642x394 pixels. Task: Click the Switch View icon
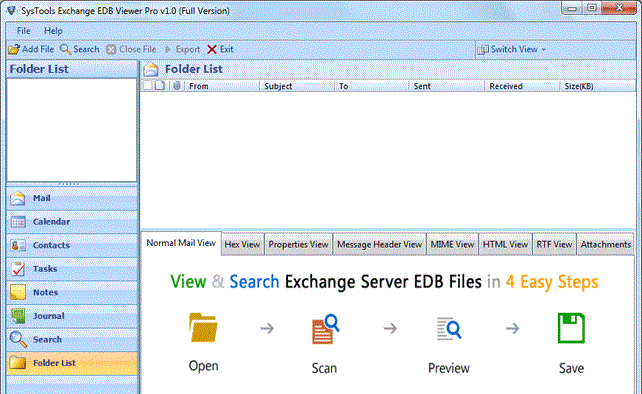click(483, 50)
